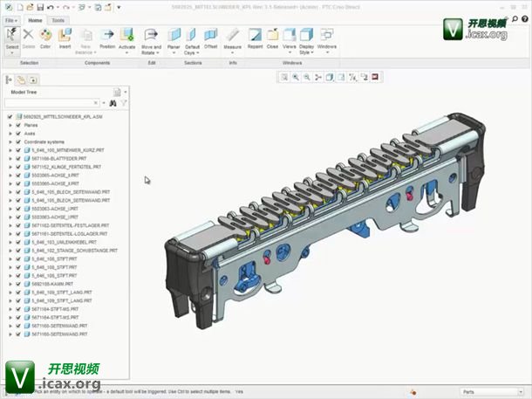The width and height of the screenshot is (532, 399).
Task: Expand the Axes node in Model Tree
Action: (x=10, y=134)
